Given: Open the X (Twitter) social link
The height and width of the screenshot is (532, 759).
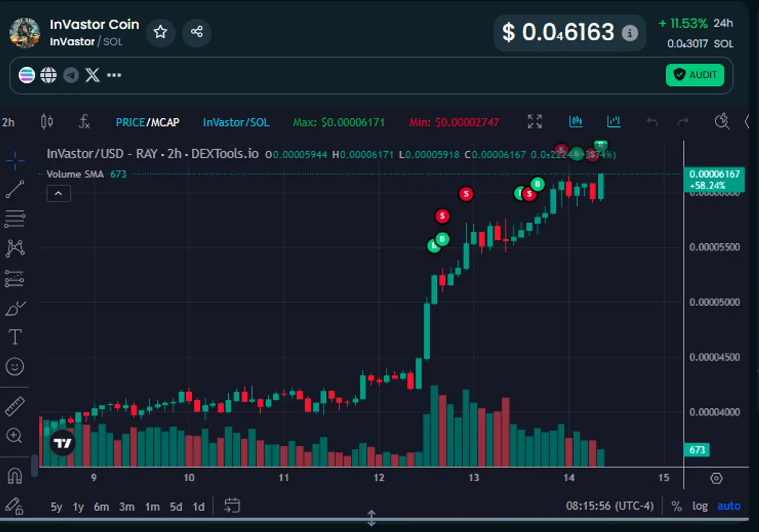Looking at the screenshot, I should point(92,75).
